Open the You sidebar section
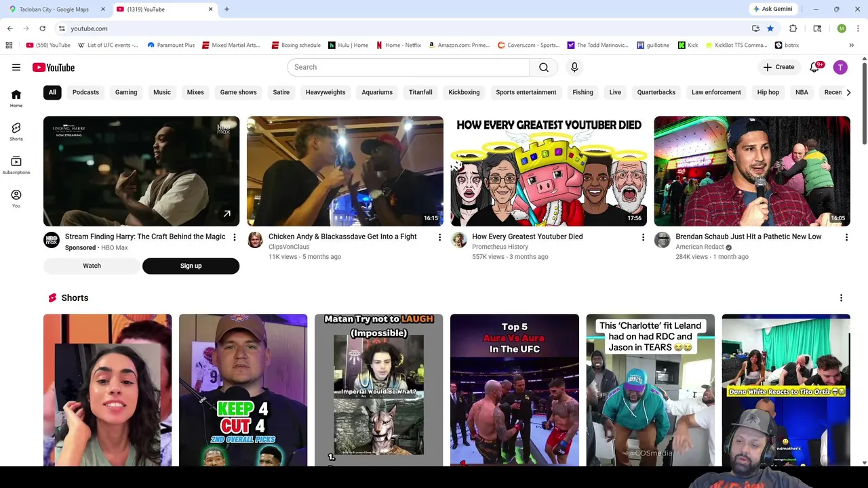 pos(16,199)
